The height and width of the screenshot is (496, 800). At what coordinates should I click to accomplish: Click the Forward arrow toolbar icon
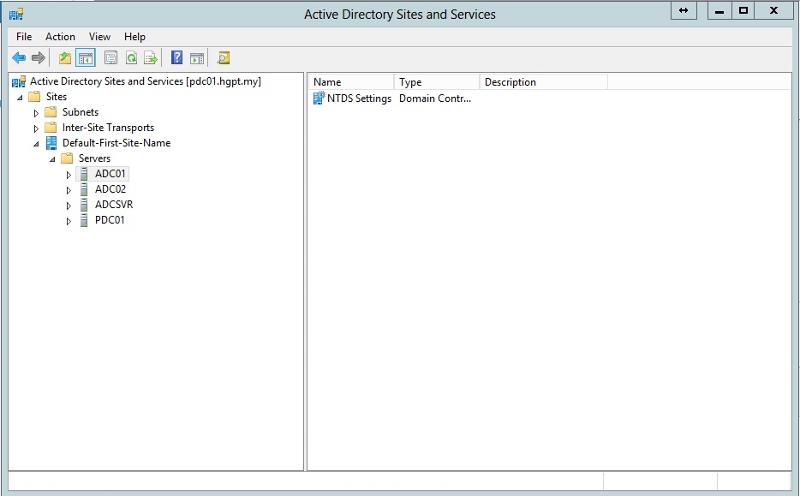[x=38, y=58]
